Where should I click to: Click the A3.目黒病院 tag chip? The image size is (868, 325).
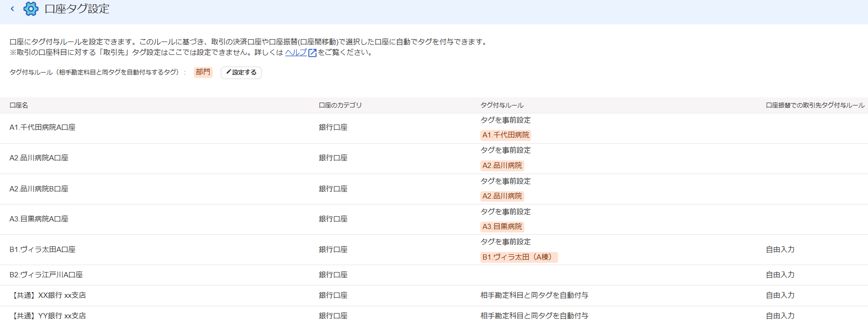point(502,227)
